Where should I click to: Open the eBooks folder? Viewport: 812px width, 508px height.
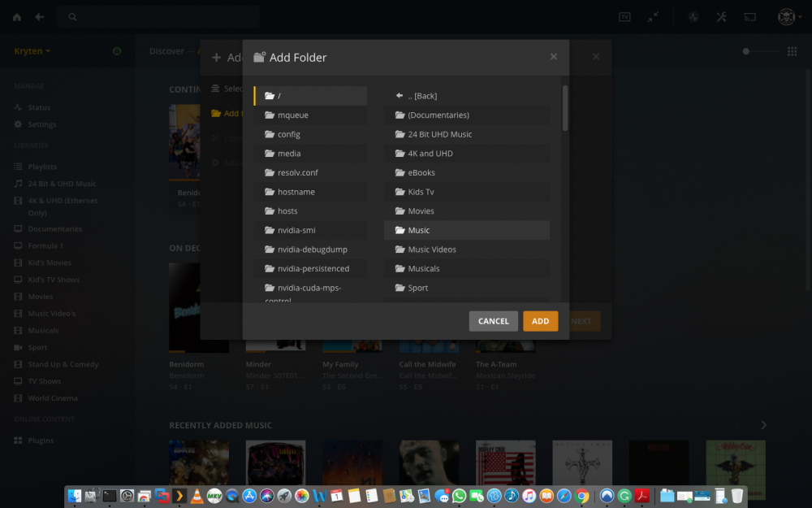click(467, 172)
